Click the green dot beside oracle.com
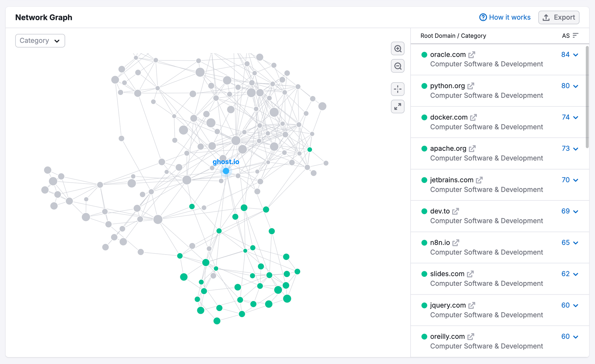 click(424, 55)
